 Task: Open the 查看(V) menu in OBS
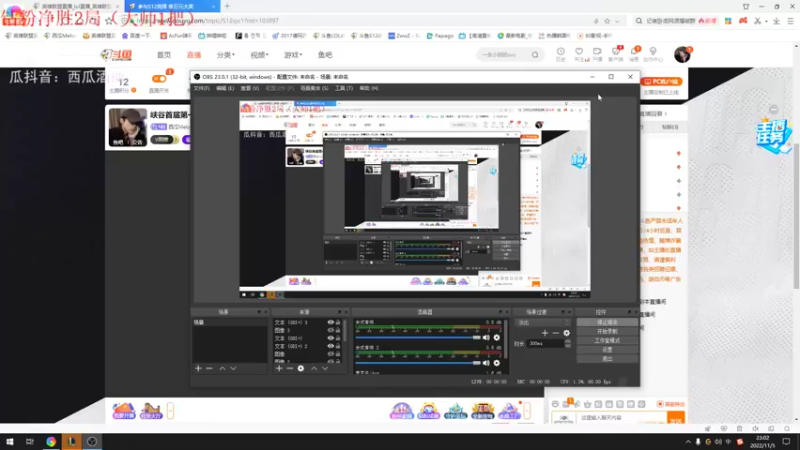tap(249, 88)
